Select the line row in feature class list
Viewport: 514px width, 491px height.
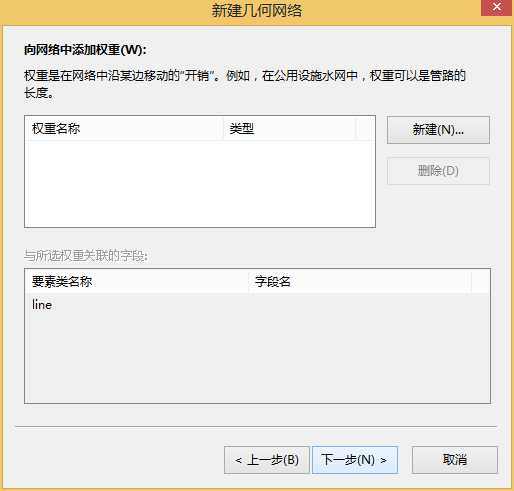point(257,305)
